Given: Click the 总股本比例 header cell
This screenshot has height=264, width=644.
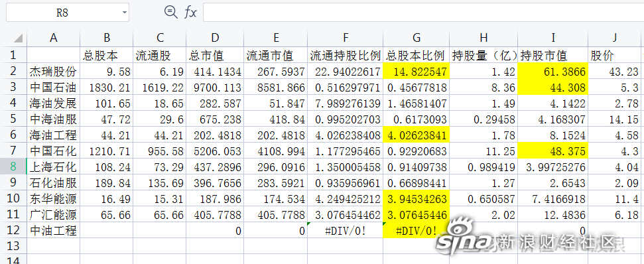Looking at the screenshot, I should (417, 55).
